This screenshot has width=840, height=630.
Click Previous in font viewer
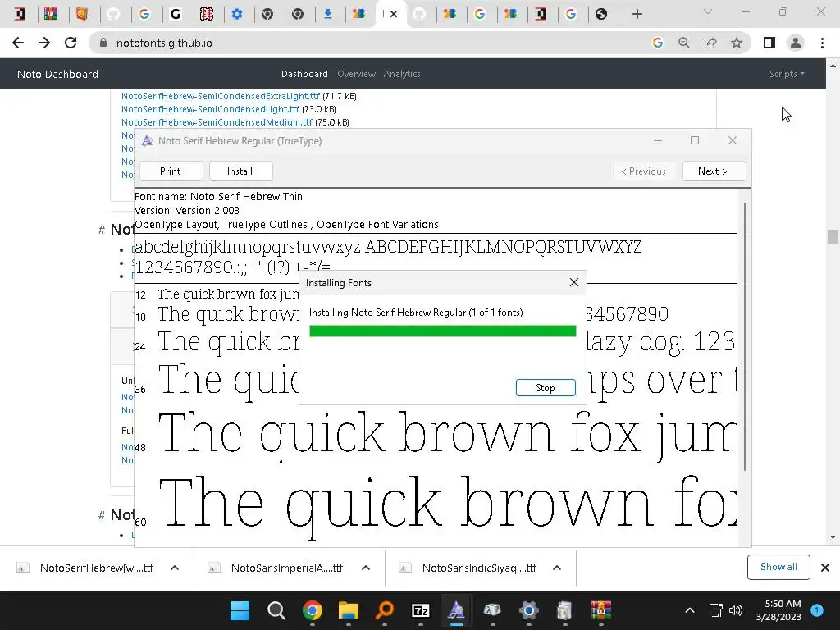pyautogui.click(x=643, y=171)
